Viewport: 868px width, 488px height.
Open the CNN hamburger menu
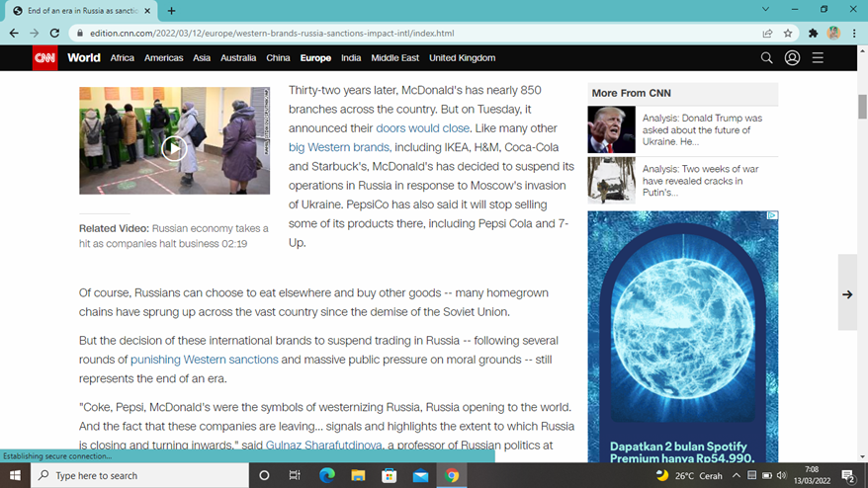point(818,57)
